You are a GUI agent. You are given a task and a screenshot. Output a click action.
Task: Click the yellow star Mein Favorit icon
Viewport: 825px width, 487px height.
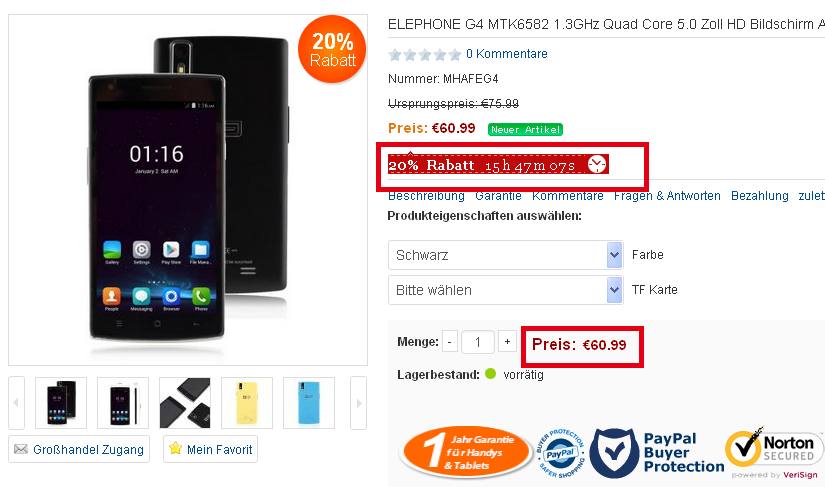click(175, 448)
